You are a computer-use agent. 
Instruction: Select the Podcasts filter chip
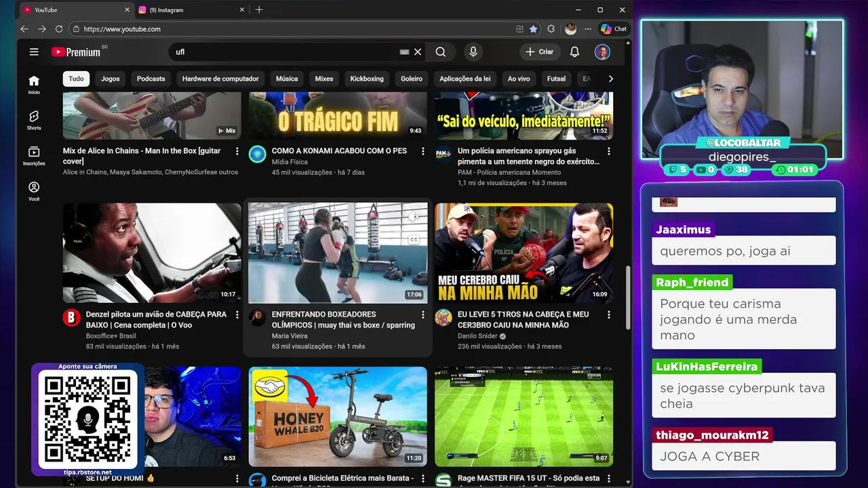coord(151,79)
